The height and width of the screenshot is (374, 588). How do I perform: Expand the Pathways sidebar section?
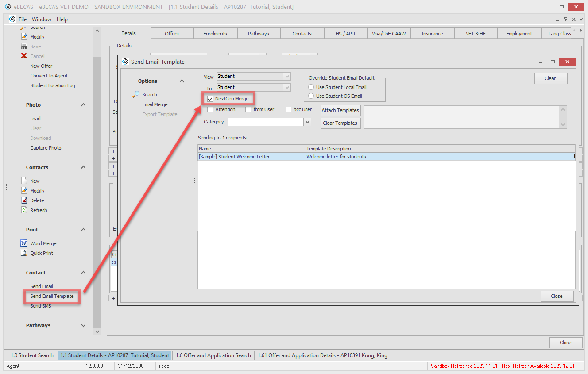(84, 325)
